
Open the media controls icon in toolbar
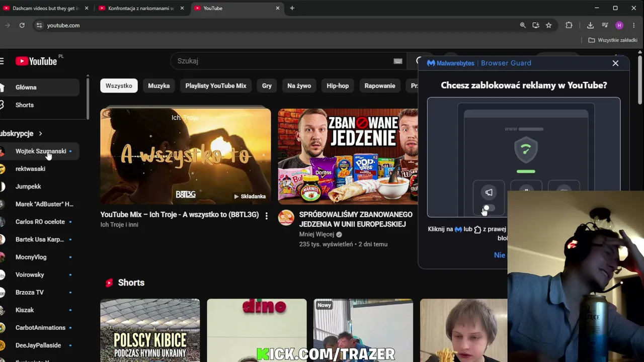coord(605,25)
